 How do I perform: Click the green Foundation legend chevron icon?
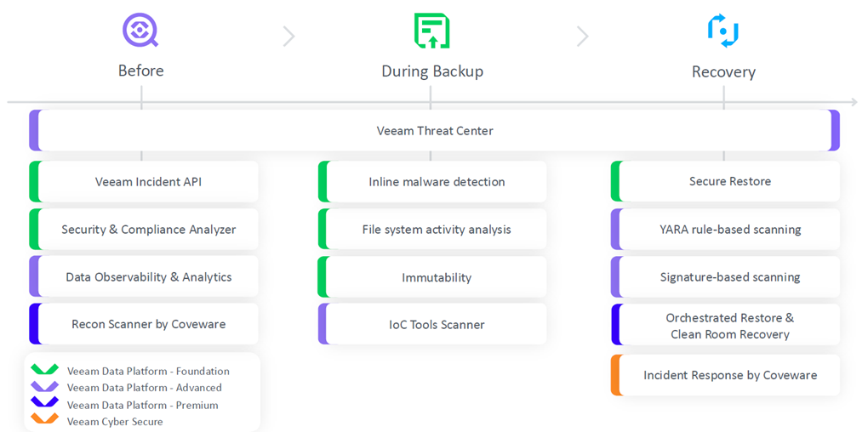click(44, 370)
